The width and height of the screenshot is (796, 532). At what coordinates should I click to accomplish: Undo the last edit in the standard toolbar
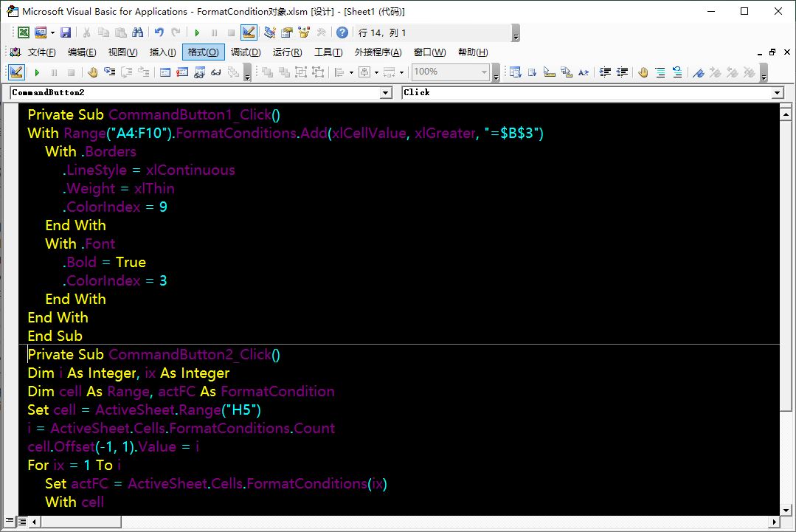point(159,33)
